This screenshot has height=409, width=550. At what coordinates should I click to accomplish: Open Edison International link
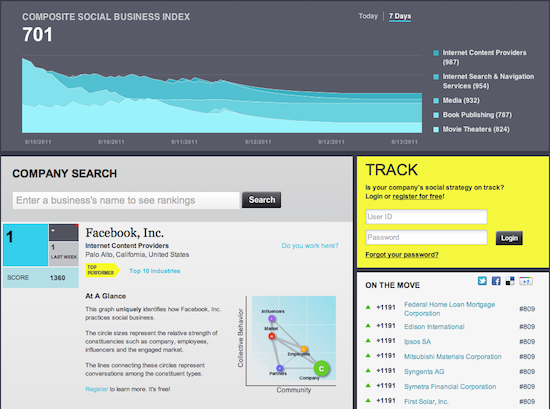tap(434, 327)
